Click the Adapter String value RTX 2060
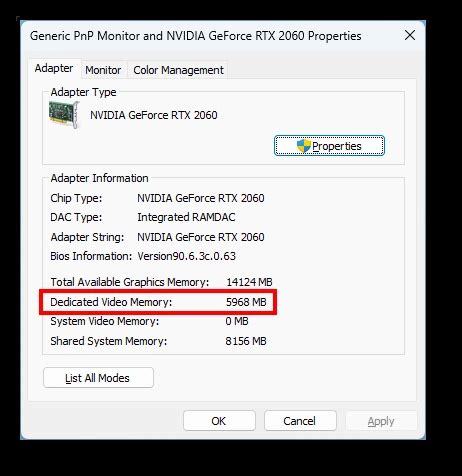Viewport: 462px width, 476px height. (201, 237)
